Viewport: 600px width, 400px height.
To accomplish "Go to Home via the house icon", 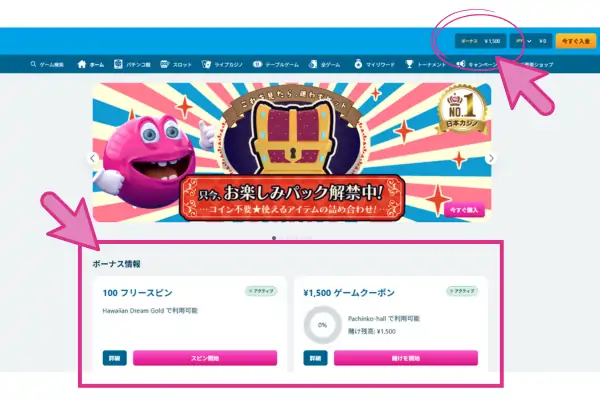I will (82, 64).
